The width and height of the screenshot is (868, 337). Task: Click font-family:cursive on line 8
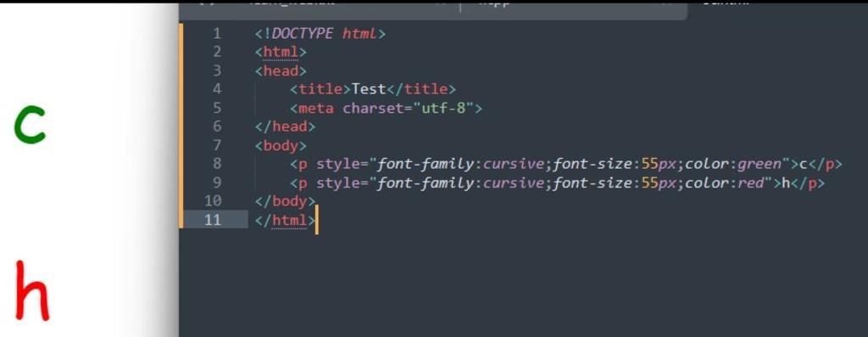tap(461, 164)
